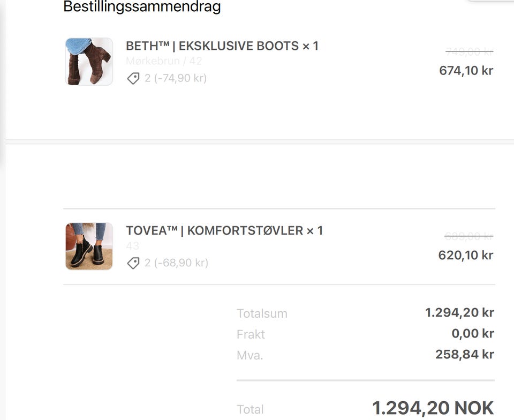
Task: Select the TOVEA Komfortstøvler title
Action: click(224, 231)
